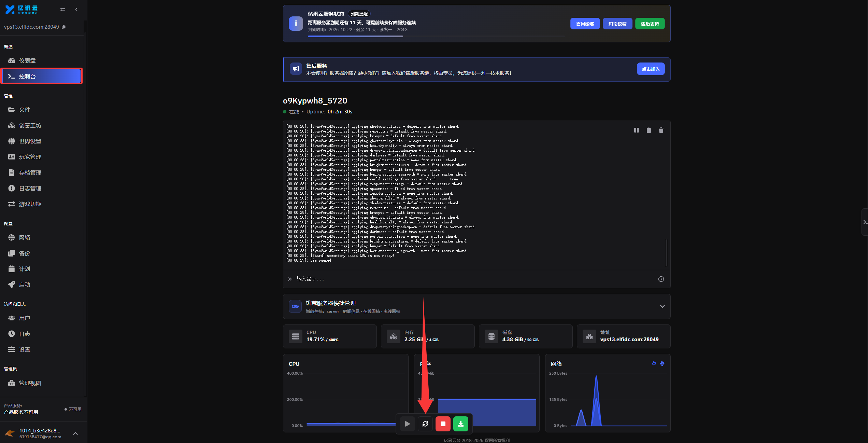
Task: Toggle the upload series in 网络 chart
Action: (654, 364)
